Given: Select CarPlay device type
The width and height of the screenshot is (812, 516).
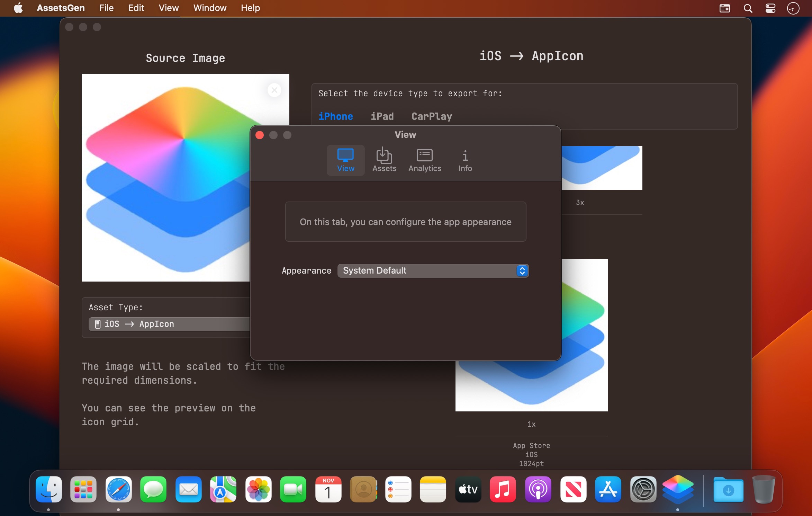Looking at the screenshot, I should click(432, 116).
